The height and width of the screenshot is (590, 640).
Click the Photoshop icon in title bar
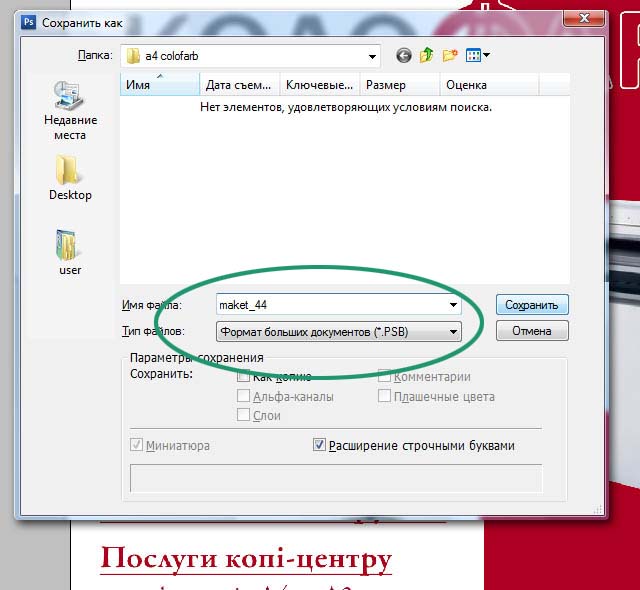(x=29, y=22)
